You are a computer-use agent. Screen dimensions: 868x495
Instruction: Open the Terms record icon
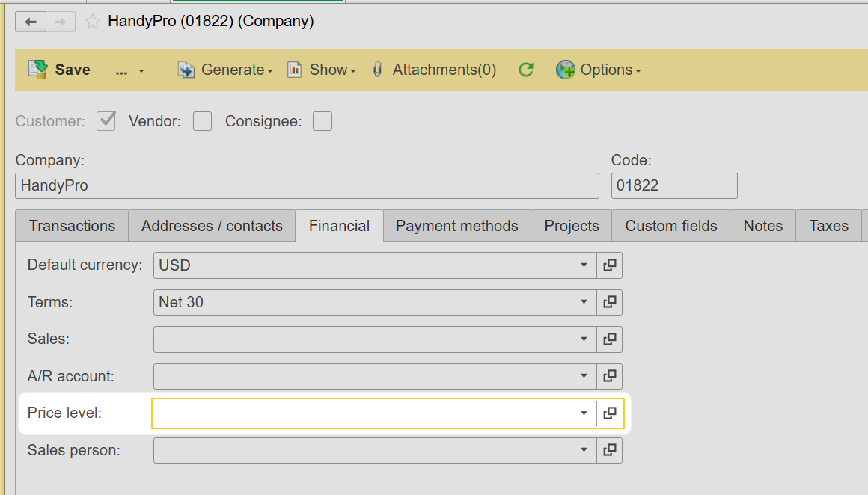pyautogui.click(x=610, y=302)
